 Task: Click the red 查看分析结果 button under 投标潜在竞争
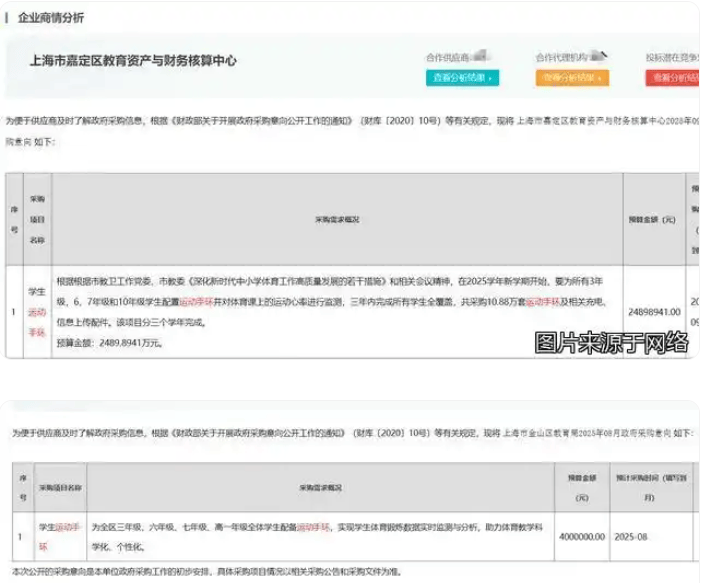pyautogui.click(x=672, y=78)
